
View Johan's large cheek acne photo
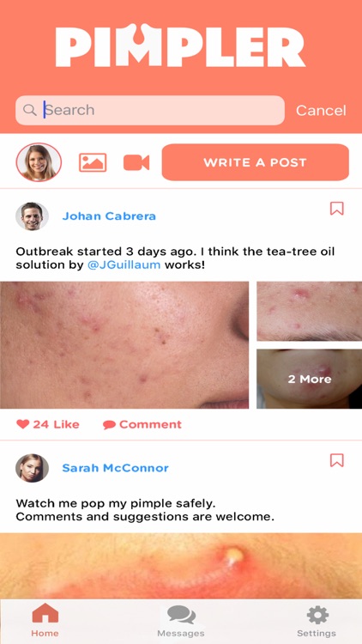[x=124, y=345]
